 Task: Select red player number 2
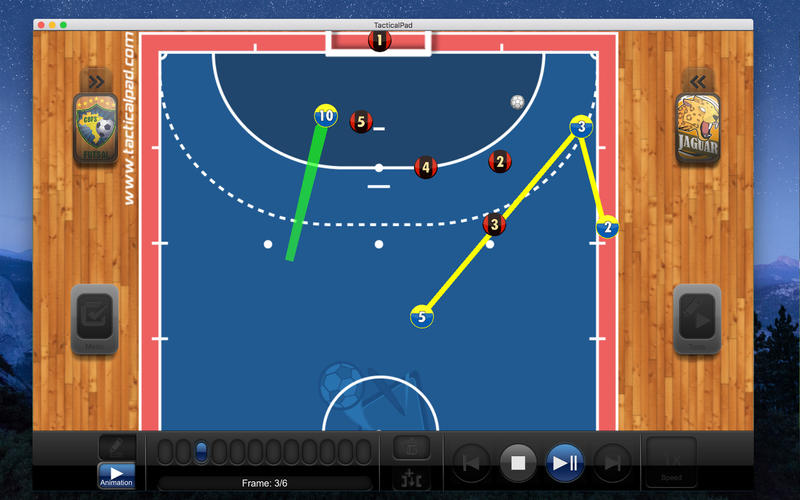pyautogui.click(x=500, y=162)
